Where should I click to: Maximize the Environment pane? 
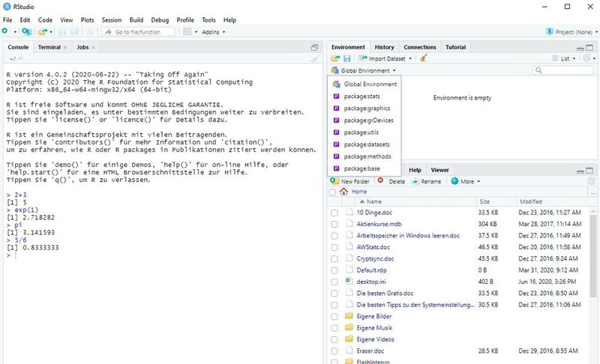point(589,48)
